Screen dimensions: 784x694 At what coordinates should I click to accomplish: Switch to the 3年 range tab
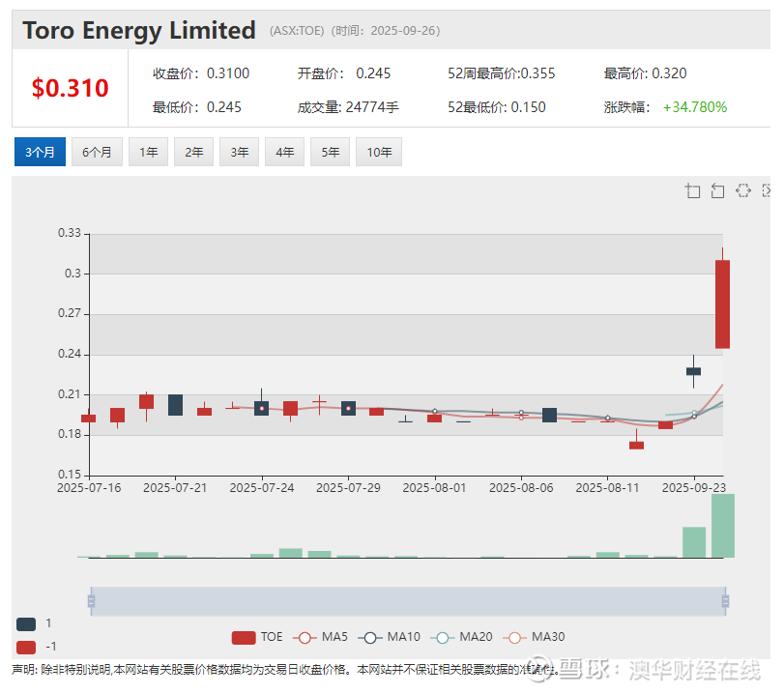point(240,152)
